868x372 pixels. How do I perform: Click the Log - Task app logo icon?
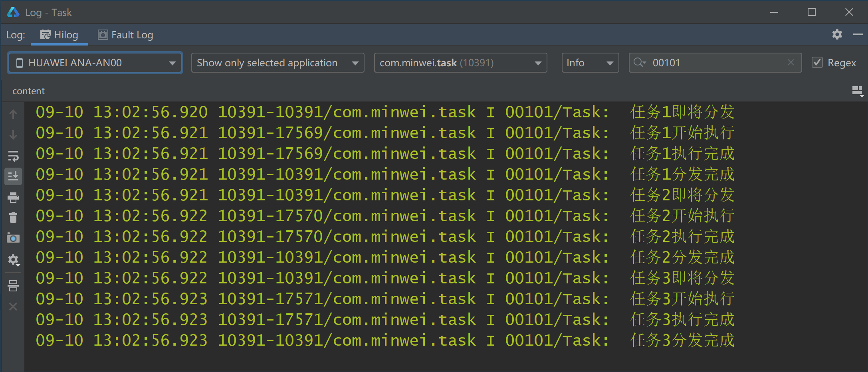tap(13, 12)
